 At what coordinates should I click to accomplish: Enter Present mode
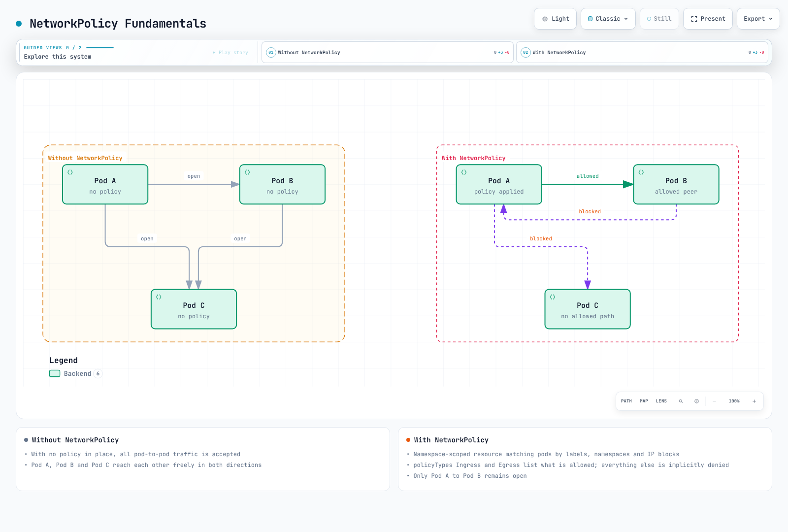coord(708,19)
